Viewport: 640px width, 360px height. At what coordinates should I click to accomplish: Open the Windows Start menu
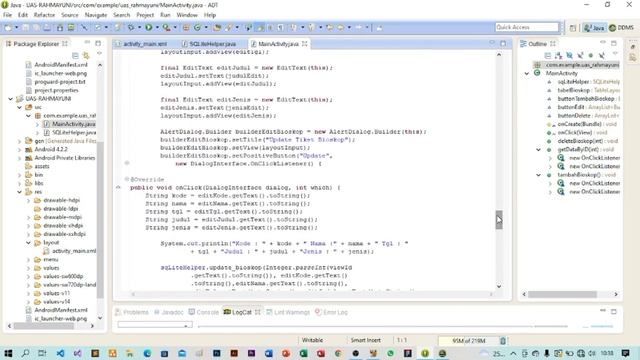point(8,353)
